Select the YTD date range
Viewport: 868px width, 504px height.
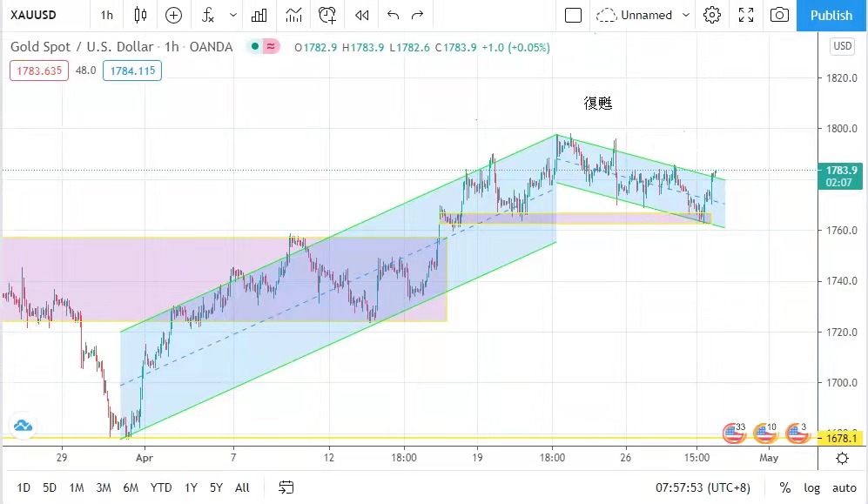160,487
